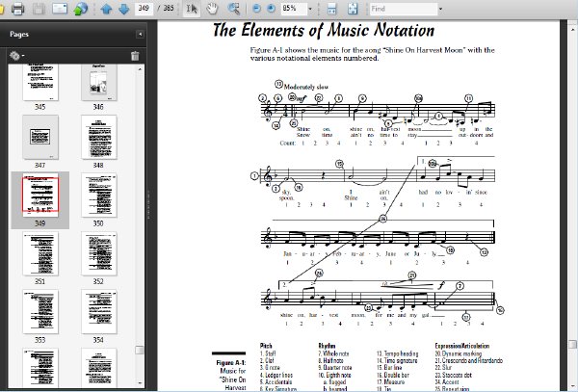Screen dimensions: 578x392
Task: Click thumbnail panel scroll up arrow
Action: click(x=140, y=69)
